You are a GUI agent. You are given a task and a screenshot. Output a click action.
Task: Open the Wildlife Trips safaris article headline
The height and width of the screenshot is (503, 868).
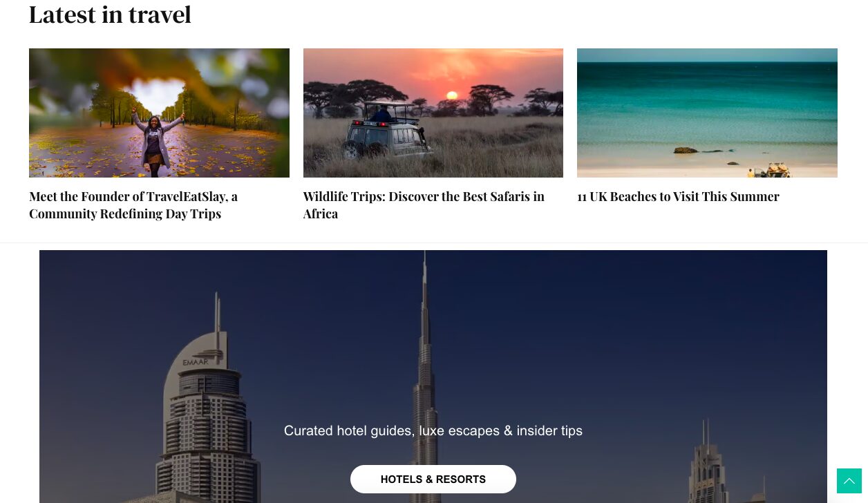[424, 205]
